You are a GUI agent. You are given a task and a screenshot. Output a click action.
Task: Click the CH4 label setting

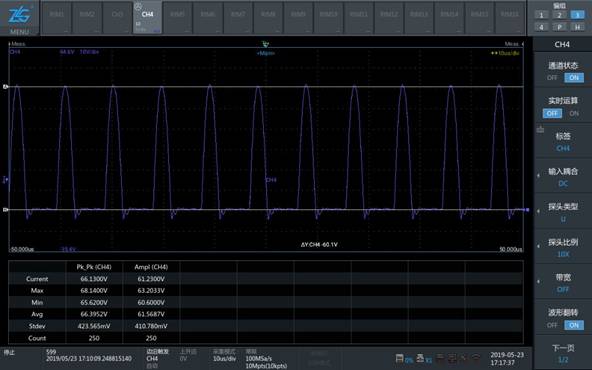pyautogui.click(x=563, y=142)
